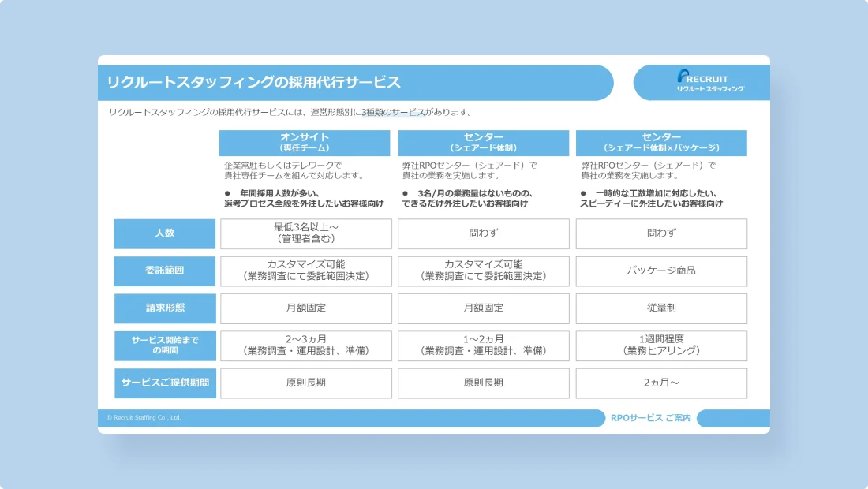
Task: Click the 原則長期 cell under センター
Action: pos(484,383)
